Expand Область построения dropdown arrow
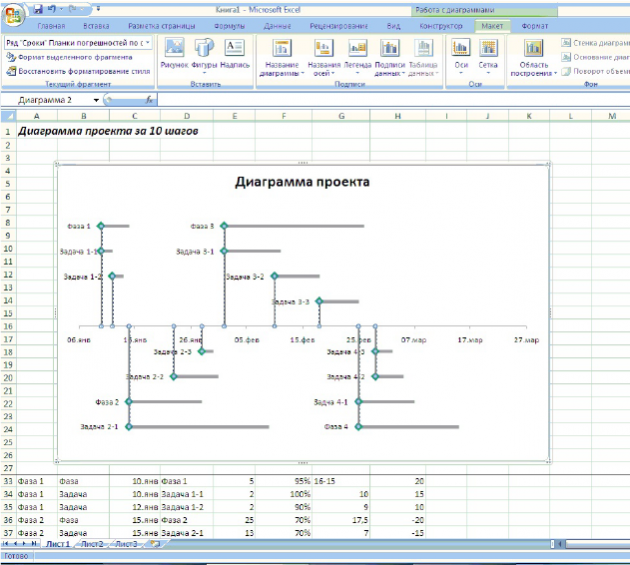The height and width of the screenshot is (565, 630). tap(555, 74)
